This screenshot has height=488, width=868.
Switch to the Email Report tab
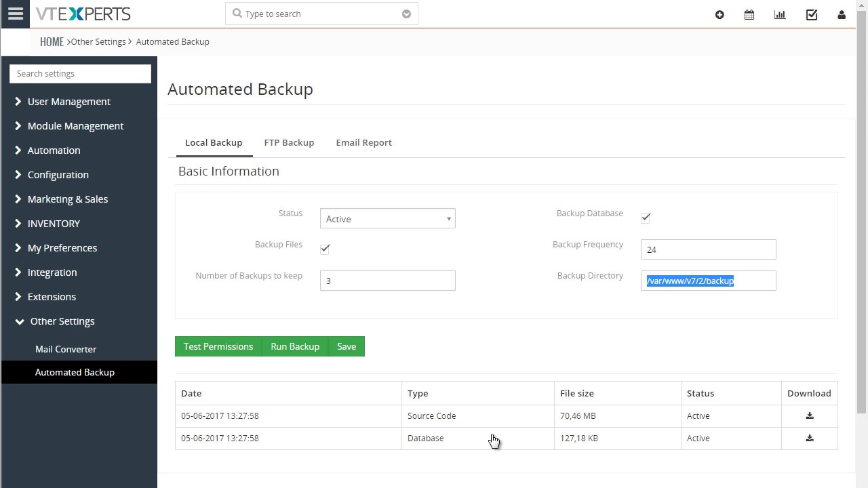(x=363, y=142)
